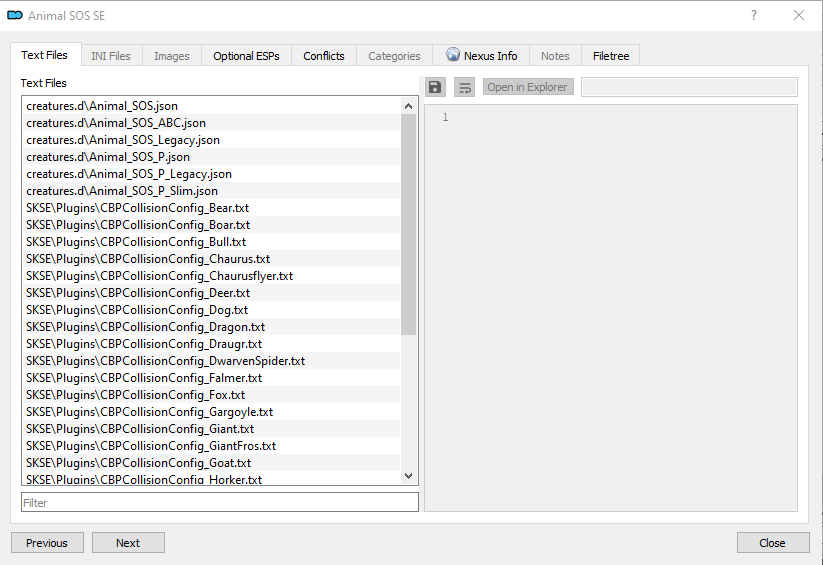This screenshot has height=565, width=823.
Task: Select CBPCollisionConfig_Deer.txt
Action: click(x=212, y=292)
